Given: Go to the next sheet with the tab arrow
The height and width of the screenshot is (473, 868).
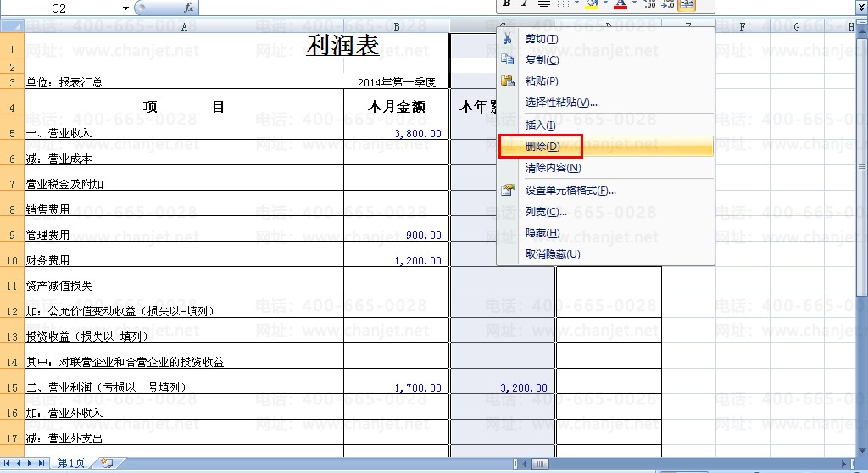Looking at the screenshot, I should pos(30,463).
